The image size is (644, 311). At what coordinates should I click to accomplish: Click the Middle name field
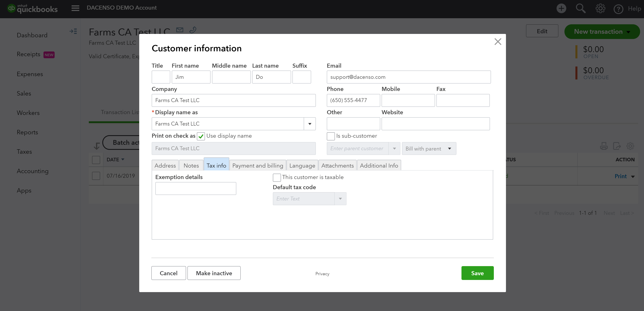(x=231, y=77)
